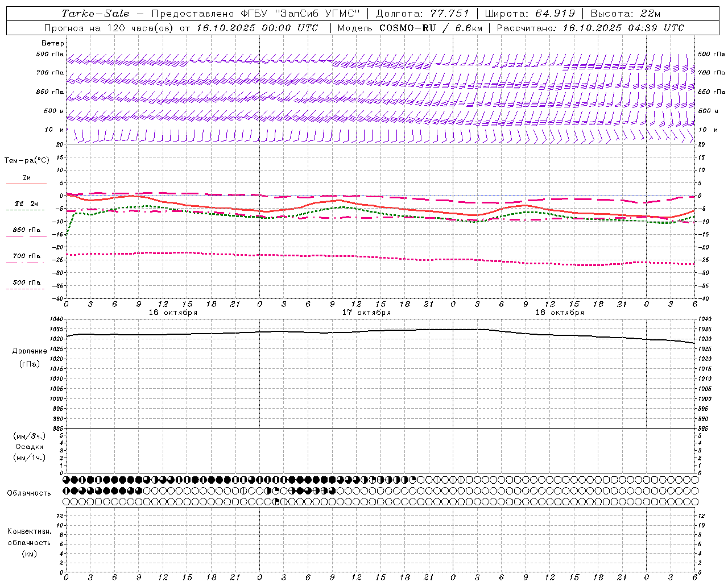Viewport: 728px width, 582px height.
Task: Click the Tarko-Sale station title
Action: 95,14
